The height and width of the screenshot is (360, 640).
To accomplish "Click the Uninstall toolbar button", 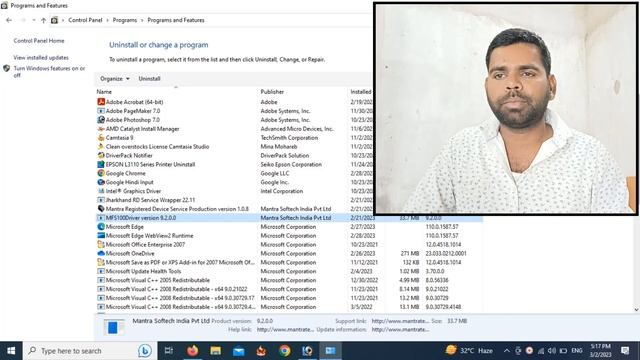I will [x=149, y=78].
